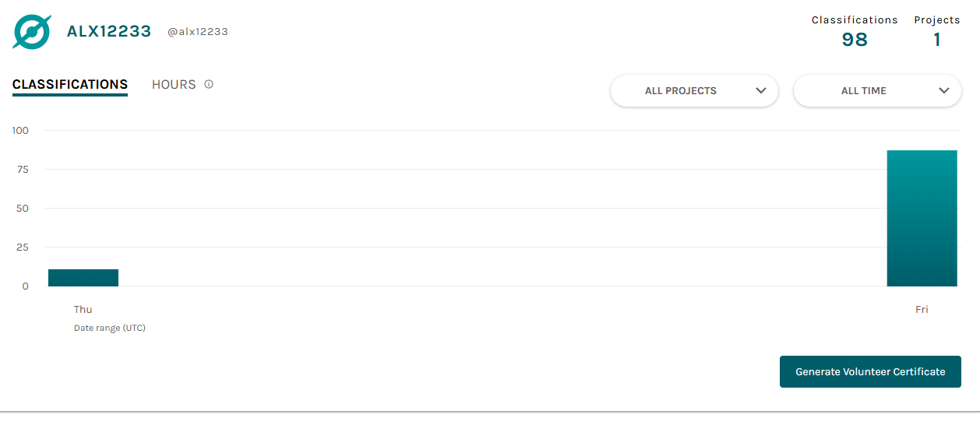This screenshot has height=425, width=980.
Task: Click the 50 y-axis tick label
Action: 23,209
